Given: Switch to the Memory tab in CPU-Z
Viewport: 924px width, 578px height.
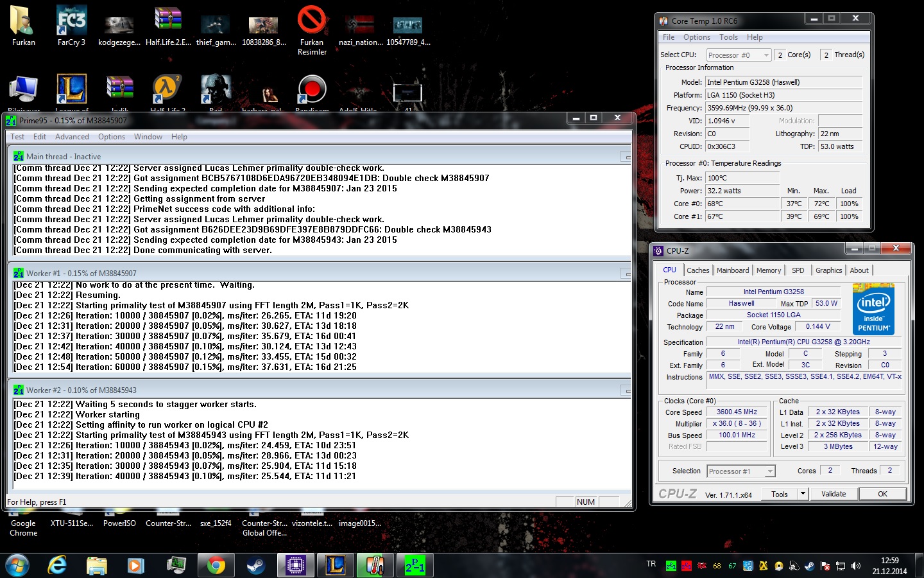Looking at the screenshot, I should pyautogui.click(x=769, y=270).
